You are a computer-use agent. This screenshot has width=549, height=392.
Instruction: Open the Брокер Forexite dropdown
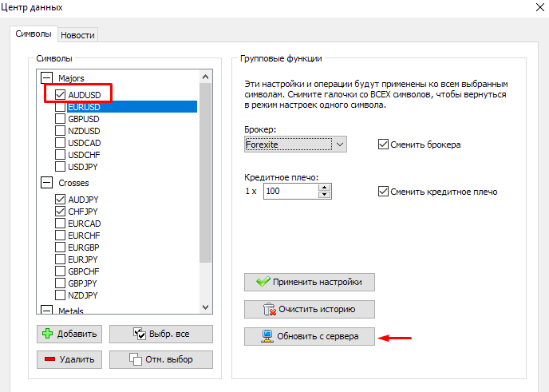[x=340, y=145]
